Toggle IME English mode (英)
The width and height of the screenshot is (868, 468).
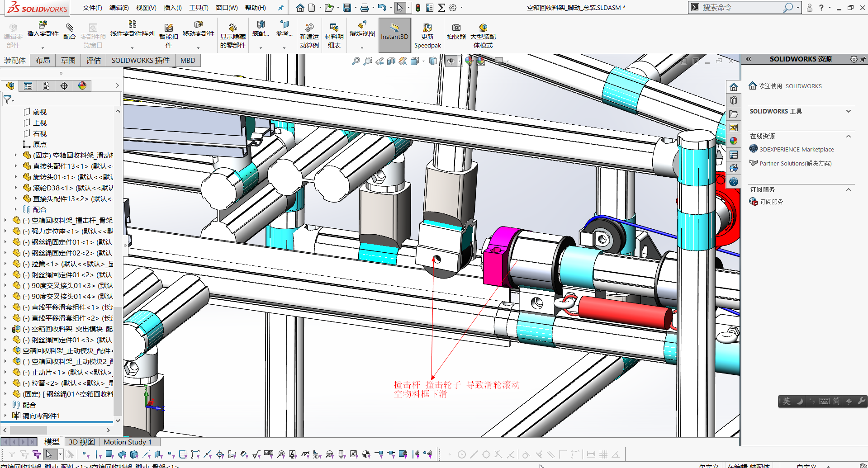coord(787,401)
